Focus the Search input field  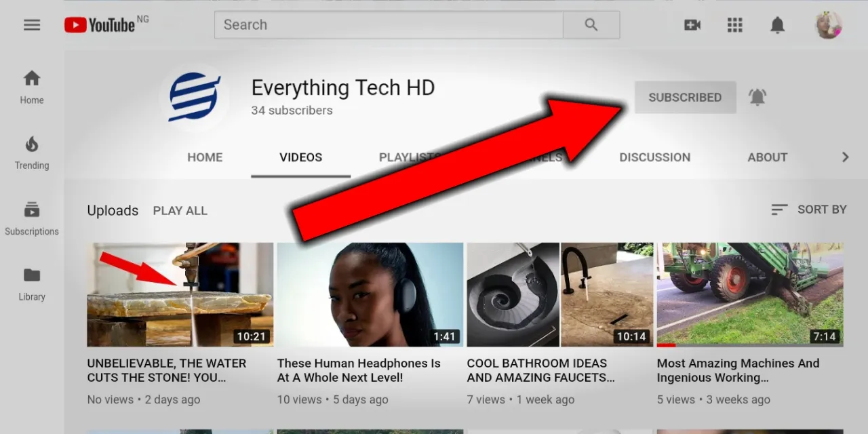point(389,25)
